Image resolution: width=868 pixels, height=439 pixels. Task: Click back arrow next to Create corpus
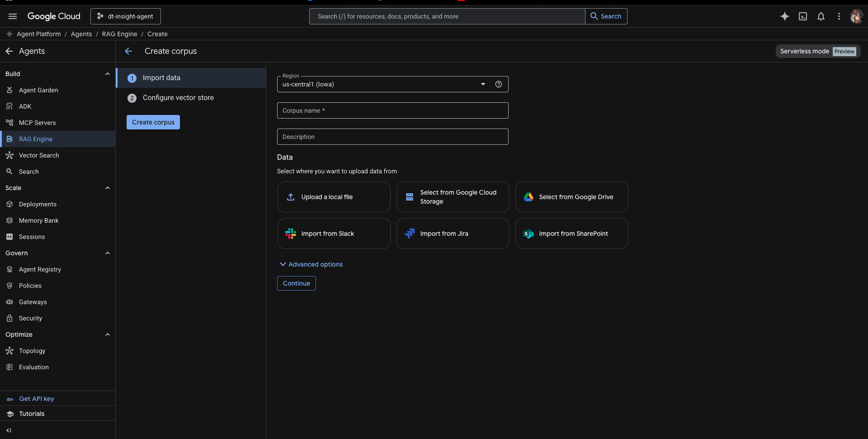coord(128,51)
